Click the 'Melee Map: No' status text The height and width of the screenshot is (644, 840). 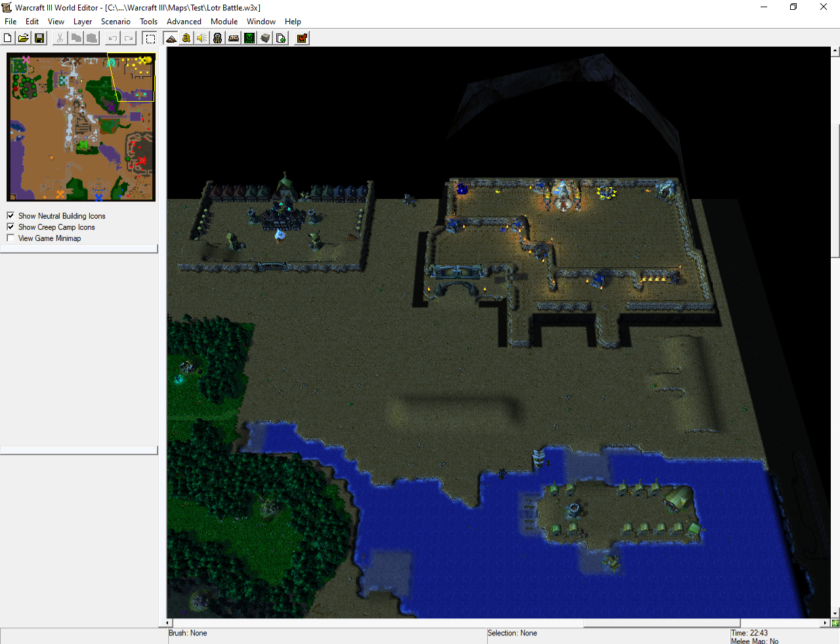tap(755, 641)
